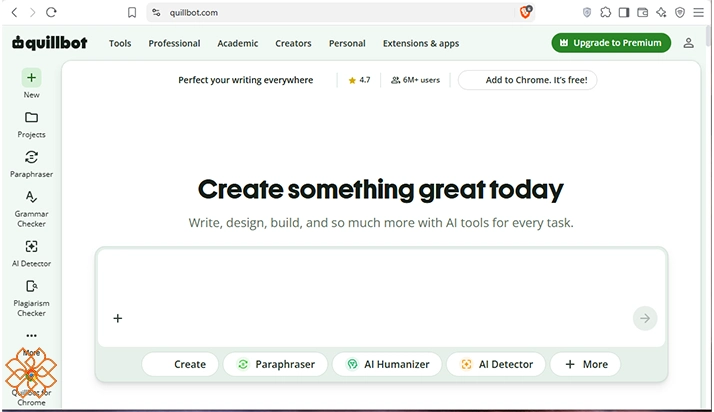Click Add to Chrome. It's free! button
The image size is (714, 412).
click(x=527, y=80)
